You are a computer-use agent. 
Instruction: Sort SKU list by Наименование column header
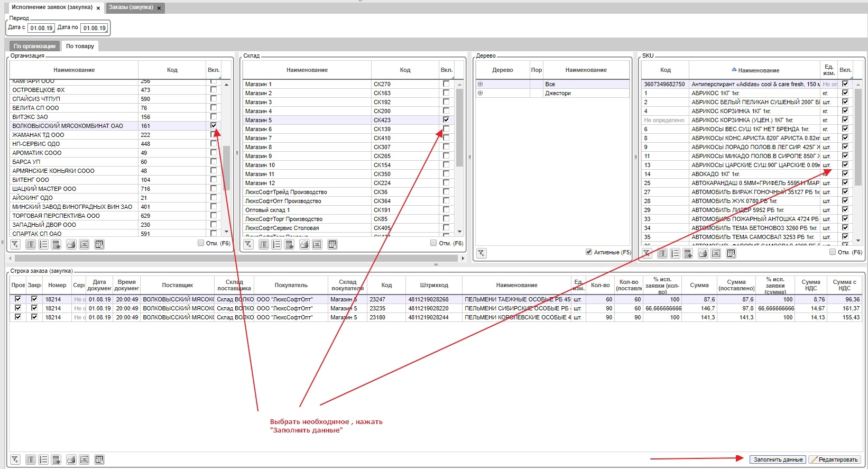coord(758,70)
